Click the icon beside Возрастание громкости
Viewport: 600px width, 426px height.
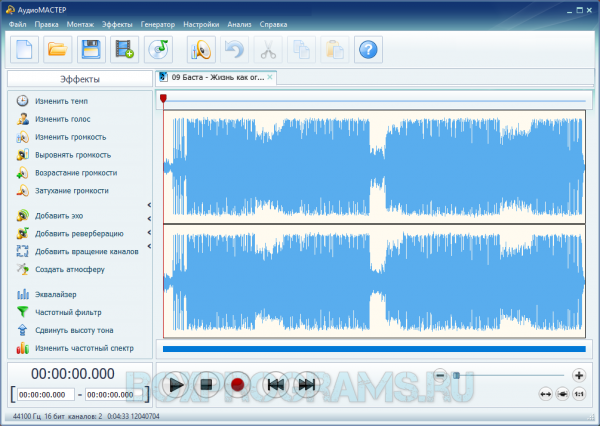[23, 173]
